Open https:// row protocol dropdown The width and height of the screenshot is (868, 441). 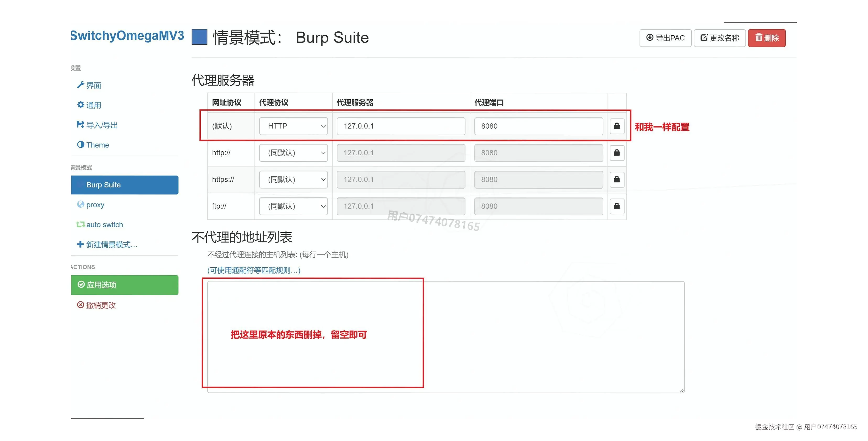[293, 179]
